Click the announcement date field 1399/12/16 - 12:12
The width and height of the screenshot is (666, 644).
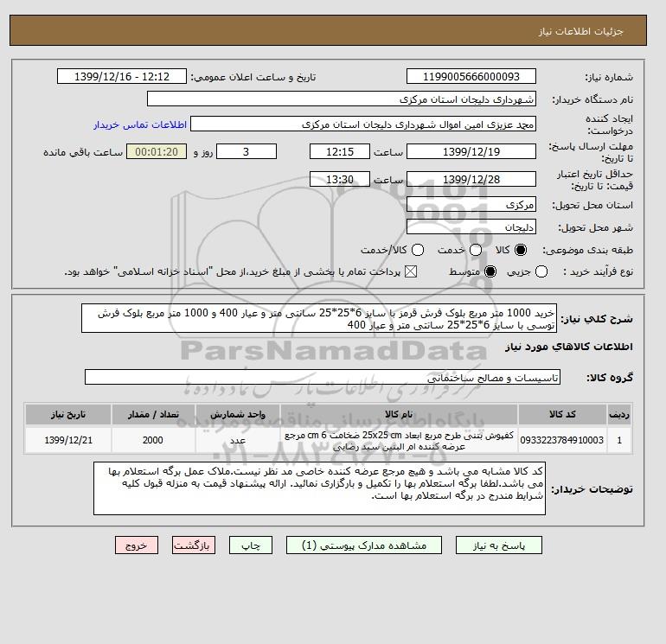tap(122, 76)
